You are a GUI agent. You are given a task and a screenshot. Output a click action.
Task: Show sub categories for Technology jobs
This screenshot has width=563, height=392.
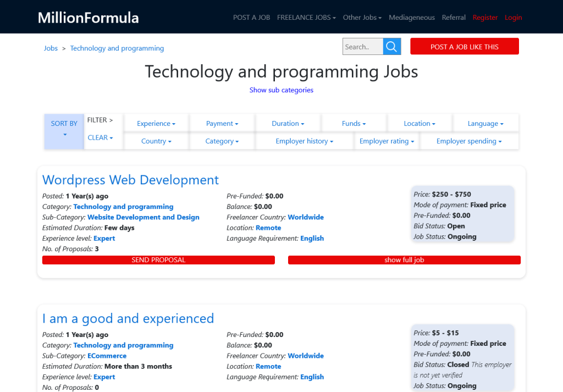point(281,90)
